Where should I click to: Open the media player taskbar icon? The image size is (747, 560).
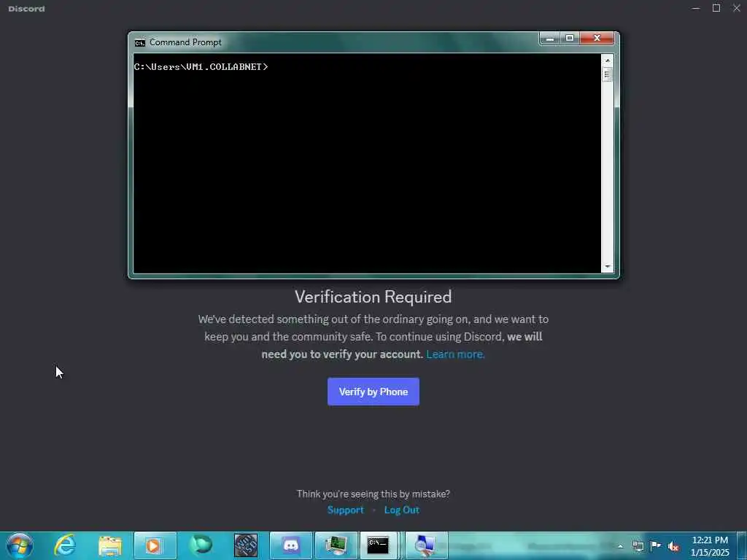click(155, 545)
